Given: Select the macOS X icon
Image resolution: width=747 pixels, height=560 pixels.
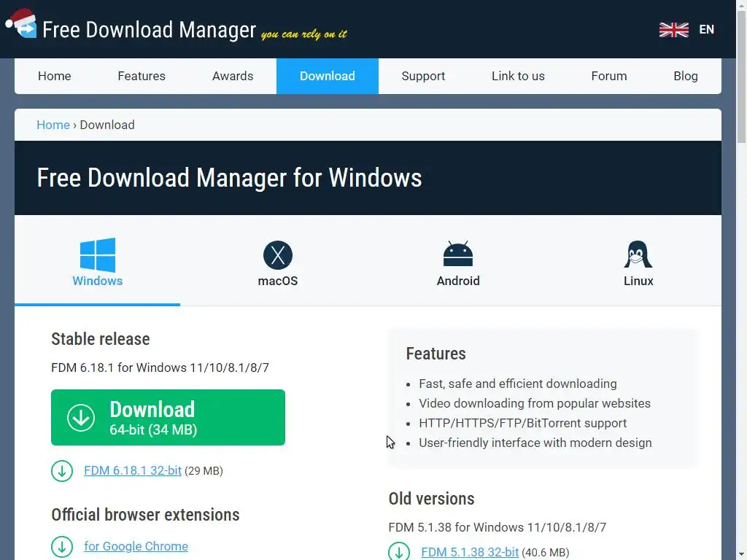Looking at the screenshot, I should pos(278,254).
